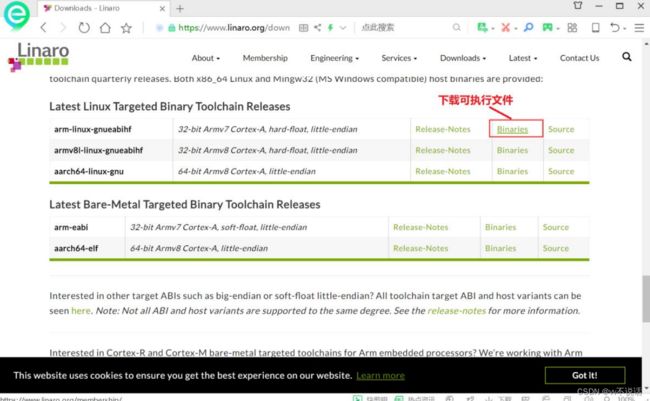Expand the About menu
Viewport: 650px width, 401px height.
pyautogui.click(x=206, y=58)
